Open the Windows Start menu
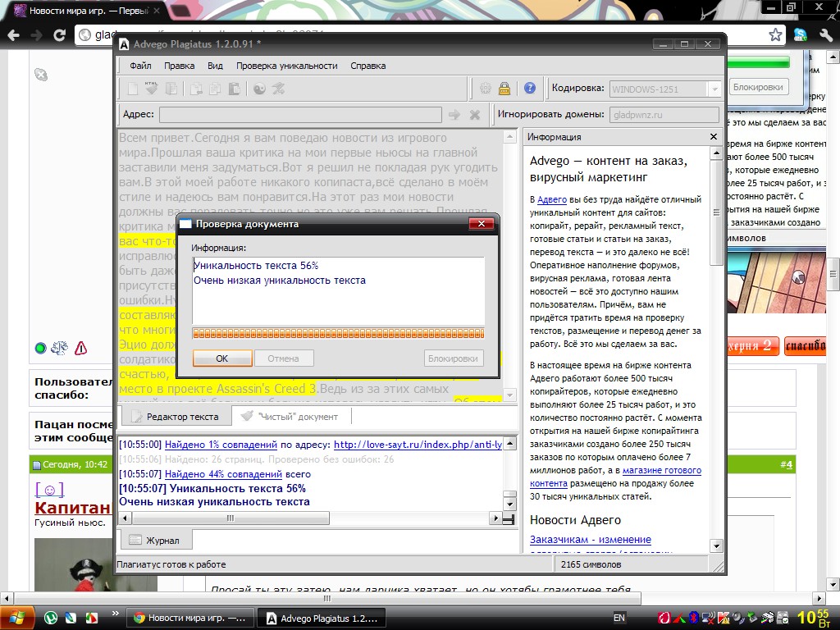 [16, 617]
